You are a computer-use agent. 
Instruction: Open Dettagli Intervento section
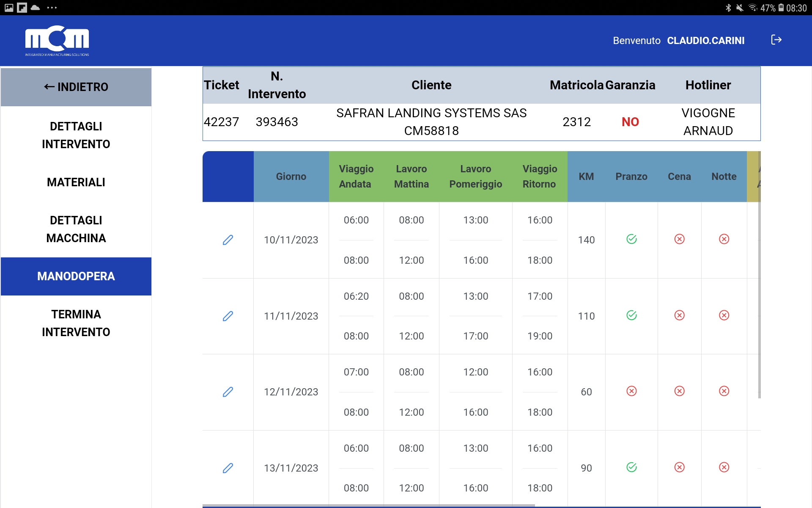[76, 135]
